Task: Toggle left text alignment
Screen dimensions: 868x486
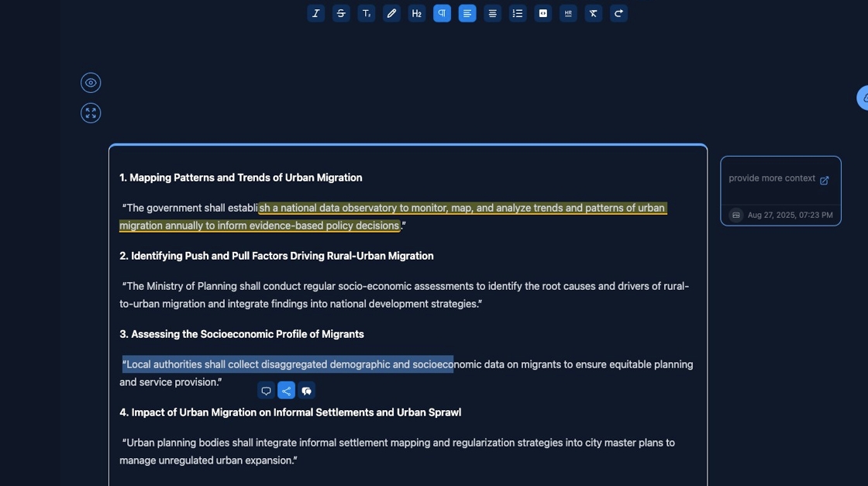Action: coord(467,13)
